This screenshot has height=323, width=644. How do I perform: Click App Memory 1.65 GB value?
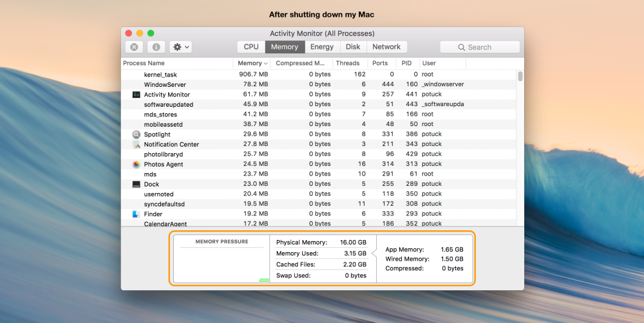click(452, 249)
